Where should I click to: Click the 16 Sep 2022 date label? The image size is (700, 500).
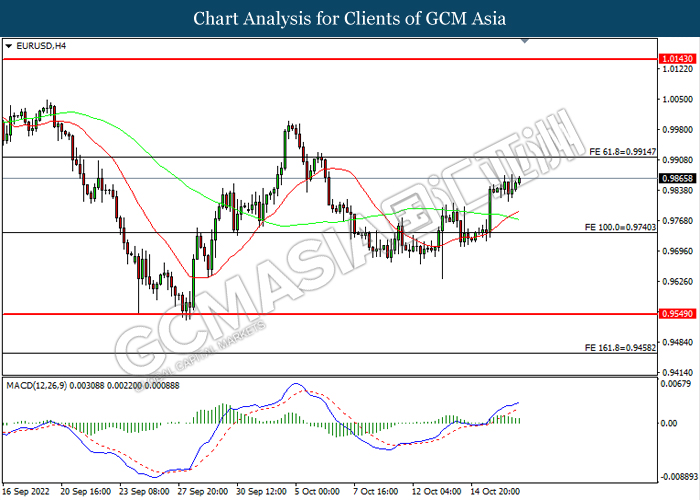pos(28,492)
